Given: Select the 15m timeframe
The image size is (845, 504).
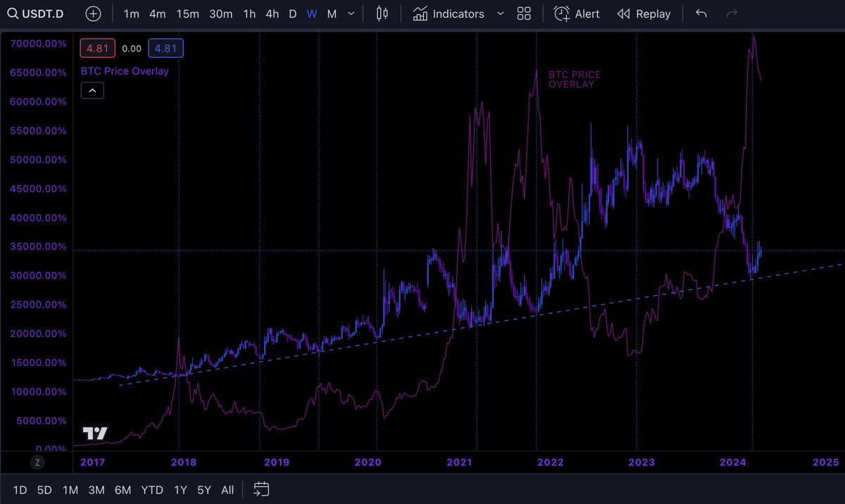Looking at the screenshot, I should [x=187, y=13].
